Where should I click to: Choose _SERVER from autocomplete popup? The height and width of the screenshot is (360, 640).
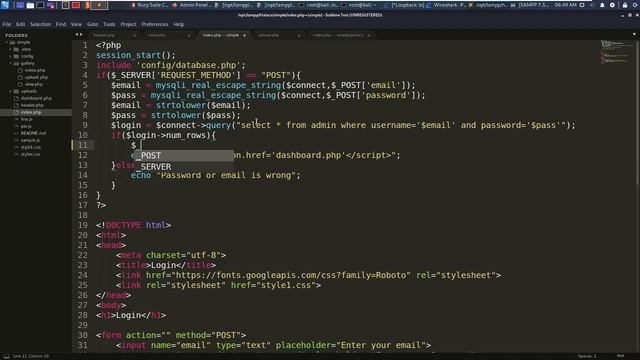click(x=184, y=167)
